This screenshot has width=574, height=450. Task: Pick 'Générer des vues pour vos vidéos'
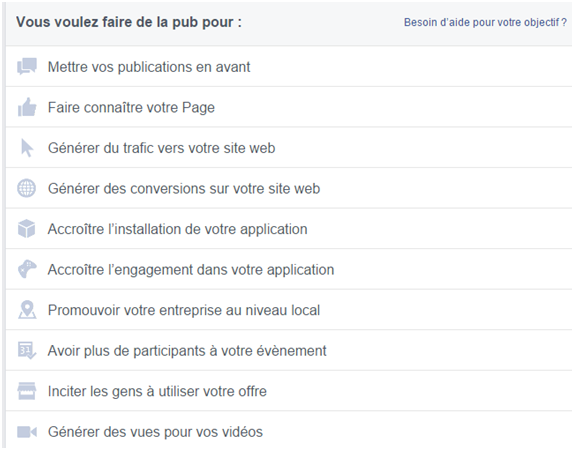coord(289,431)
